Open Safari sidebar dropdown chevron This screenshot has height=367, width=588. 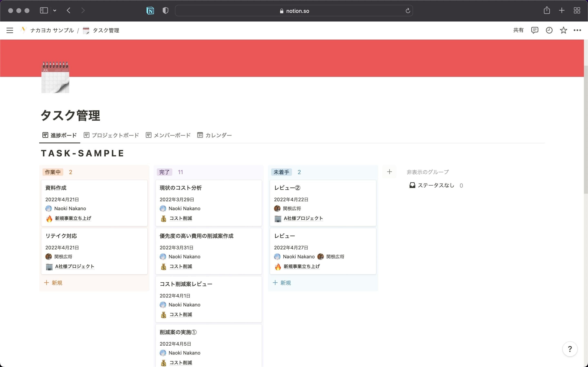pos(55,11)
